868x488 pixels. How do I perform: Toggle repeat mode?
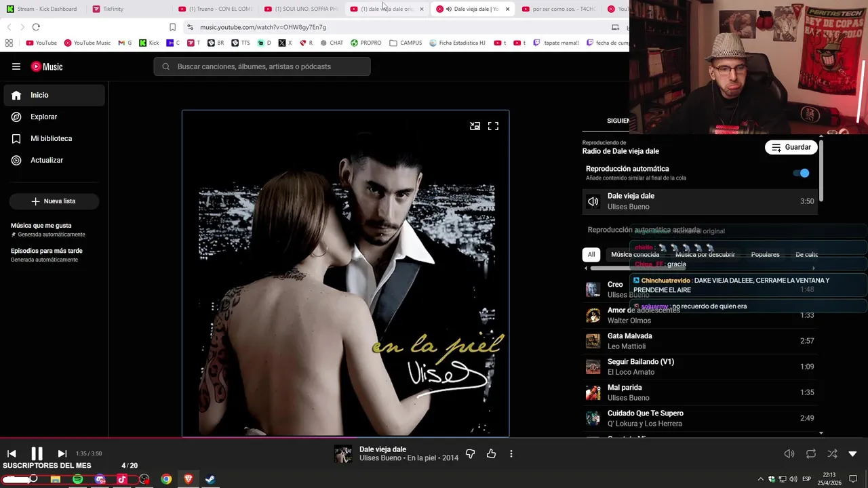click(x=811, y=453)
